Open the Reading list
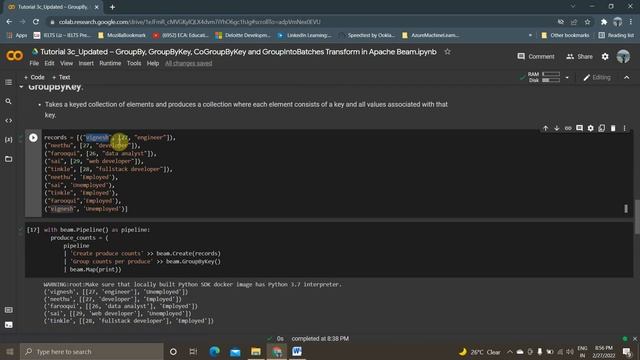The width and height of the screenshot is (640, 360). [x=616, y=35]
